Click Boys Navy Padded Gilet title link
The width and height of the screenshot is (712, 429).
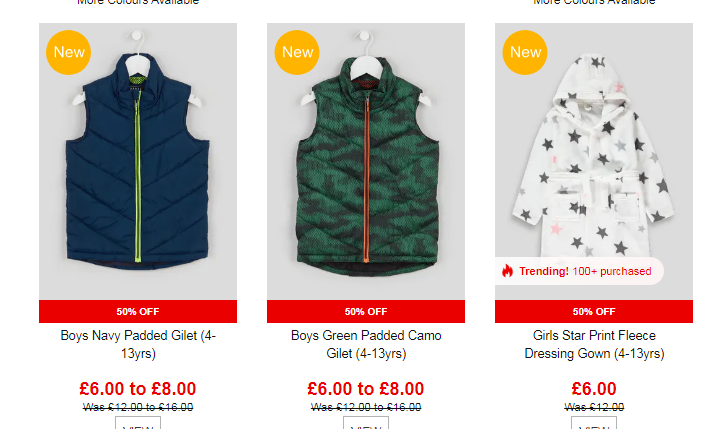(138, 344)
